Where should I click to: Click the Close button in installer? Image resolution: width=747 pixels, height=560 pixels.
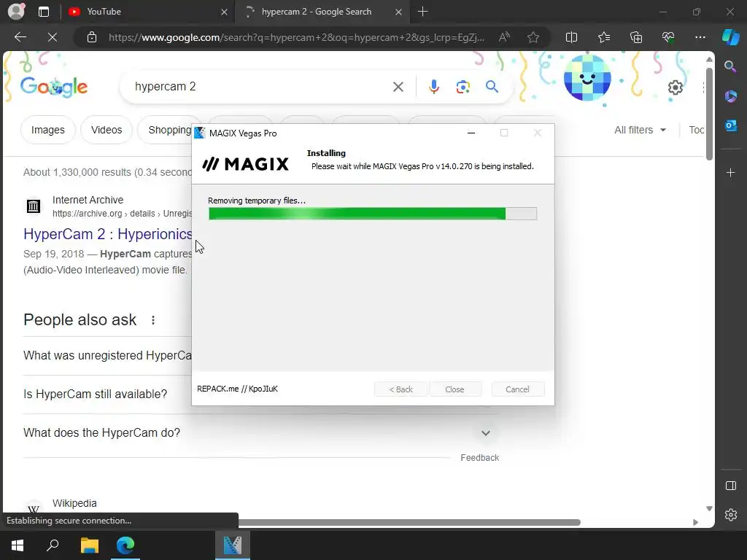click(x=455, y=389)
